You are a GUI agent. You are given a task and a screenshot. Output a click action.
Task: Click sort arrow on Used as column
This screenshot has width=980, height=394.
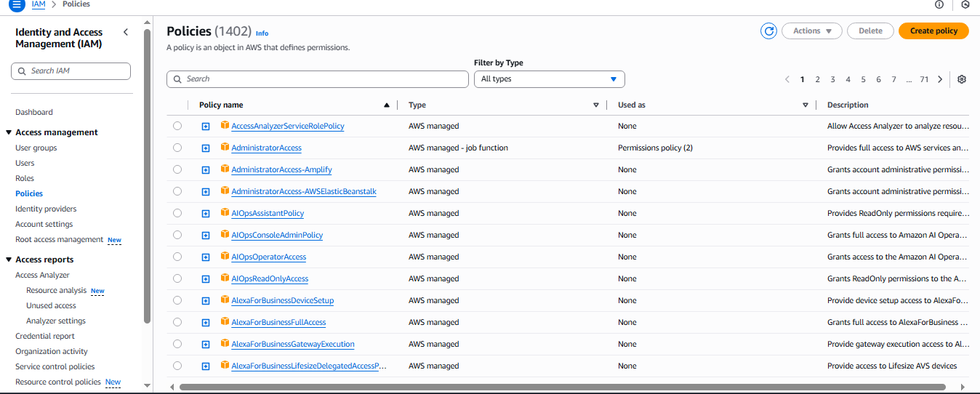[806, 105]
